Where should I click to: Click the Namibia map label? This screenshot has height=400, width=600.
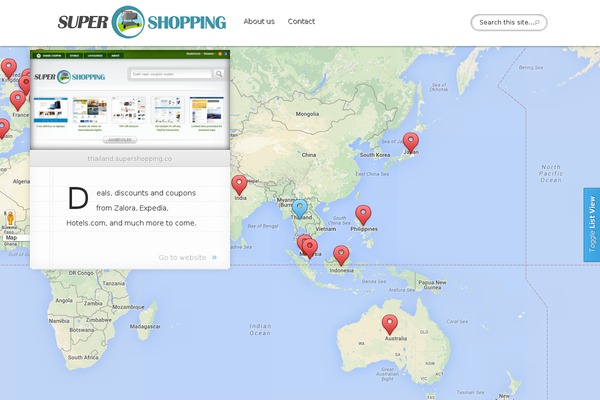click(59, 321)
